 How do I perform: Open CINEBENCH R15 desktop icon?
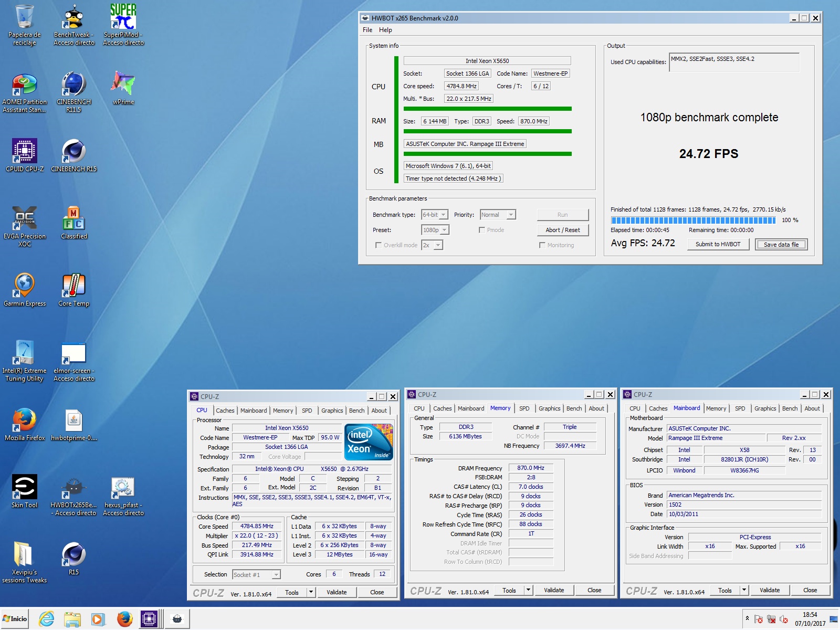tap(73, 155)
